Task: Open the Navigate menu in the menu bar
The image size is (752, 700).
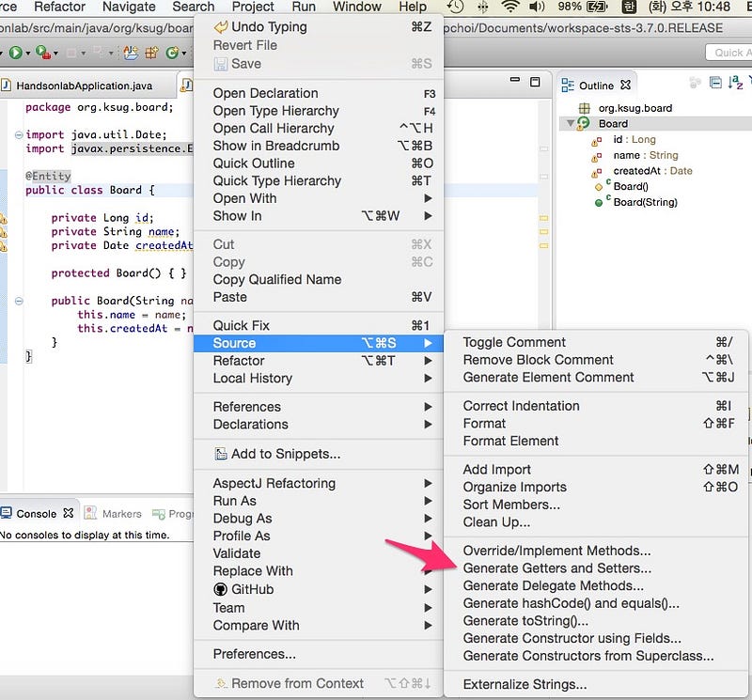Action: click(x=129, y=7)
